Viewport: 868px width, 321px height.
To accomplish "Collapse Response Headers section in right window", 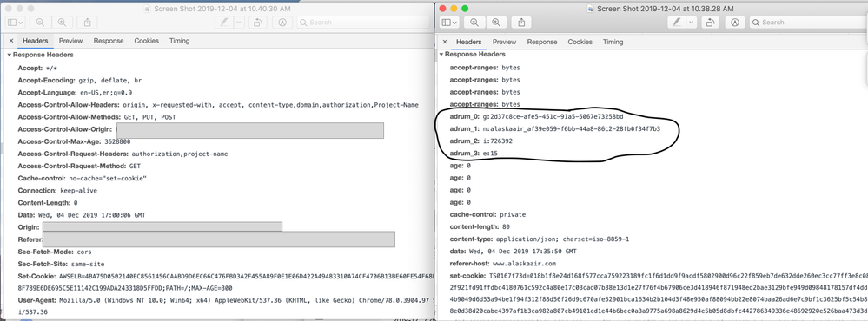I will (441, 55).
